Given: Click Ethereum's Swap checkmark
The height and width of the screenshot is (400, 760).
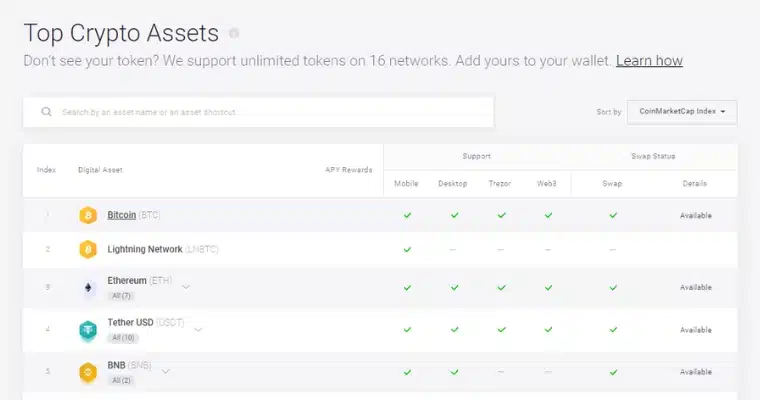Looking at the screenshot, I should tap(613, 288).
